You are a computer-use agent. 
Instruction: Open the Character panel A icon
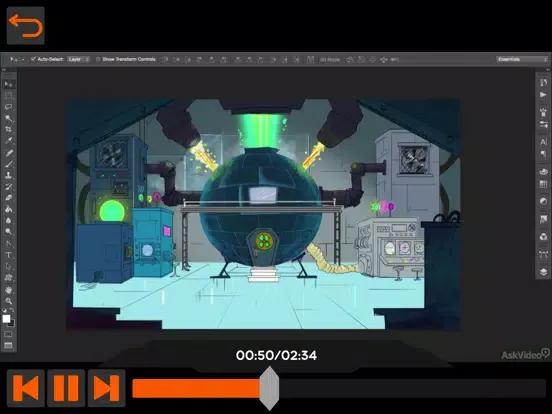pyautogui.click(x=543, y=142)
